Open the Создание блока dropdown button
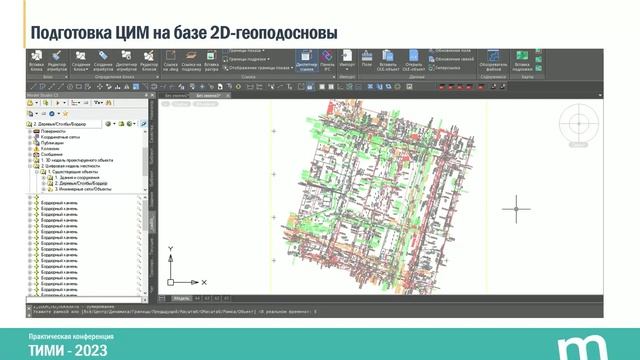The image size is (640, 360). click(x=81, y=61)
